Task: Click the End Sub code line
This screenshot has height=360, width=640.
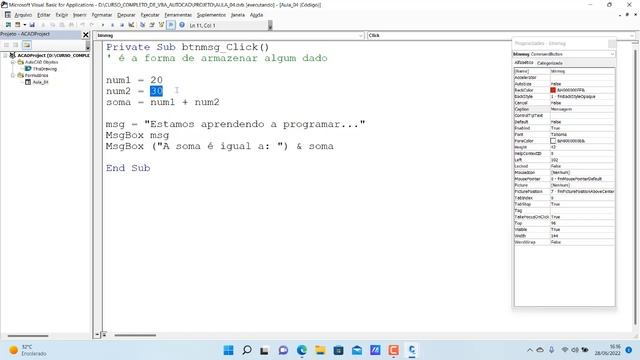Action: coord(128,168)
